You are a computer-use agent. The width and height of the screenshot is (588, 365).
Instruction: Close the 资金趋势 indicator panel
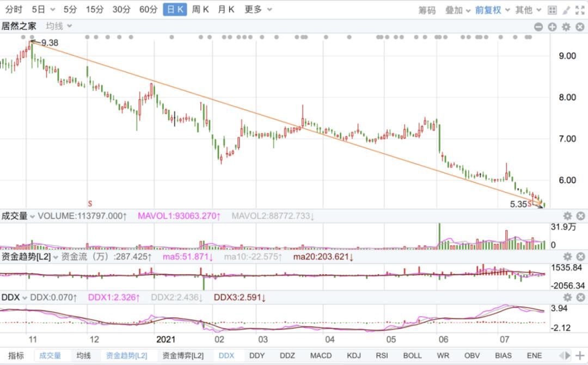(580, 257)
